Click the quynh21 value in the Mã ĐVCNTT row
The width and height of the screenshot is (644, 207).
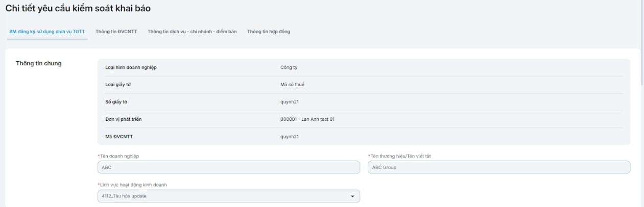(x=290, y=137)
